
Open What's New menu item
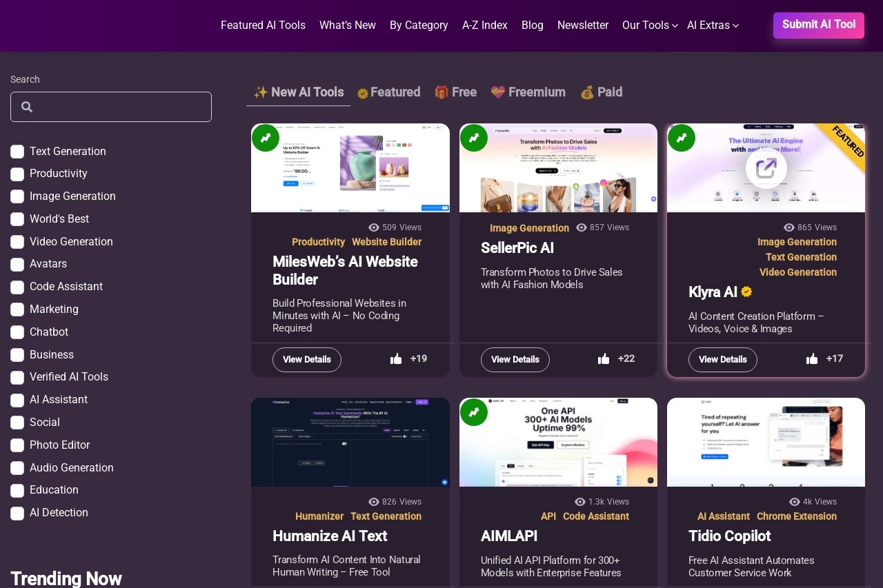[x=348, y=26]
